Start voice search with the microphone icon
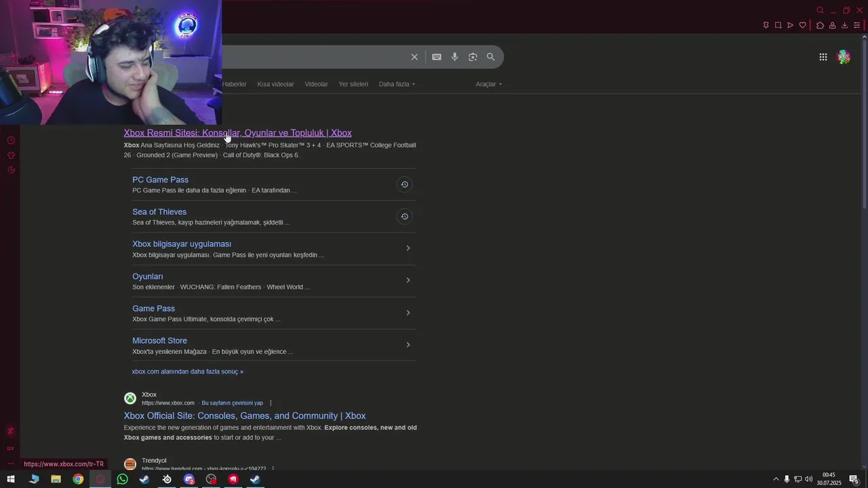 click(455, 57)
